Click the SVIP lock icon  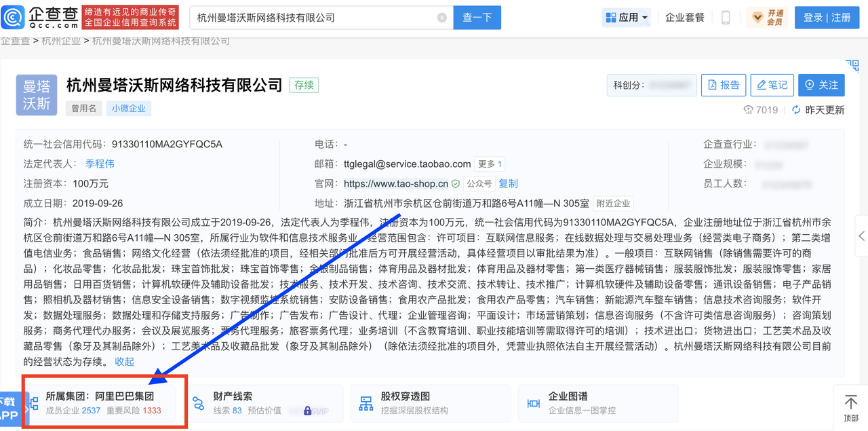[x=308, y=411]
